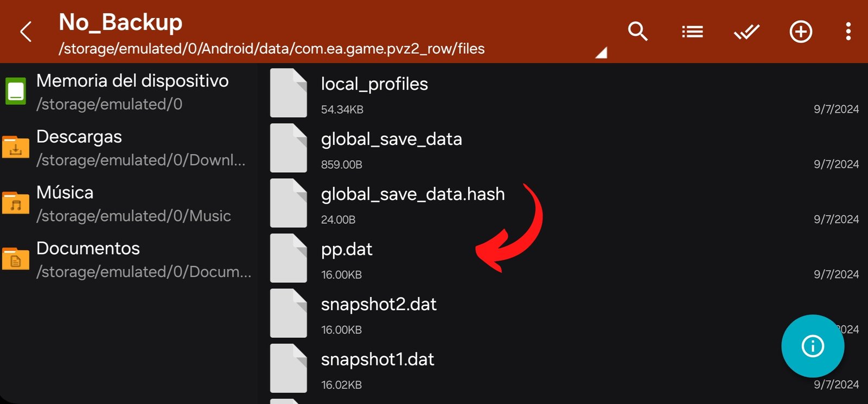The height and width of the screenshot is (404, 868).
Task: Tap the No_Backup folder title
Action: tap(120, 22)
